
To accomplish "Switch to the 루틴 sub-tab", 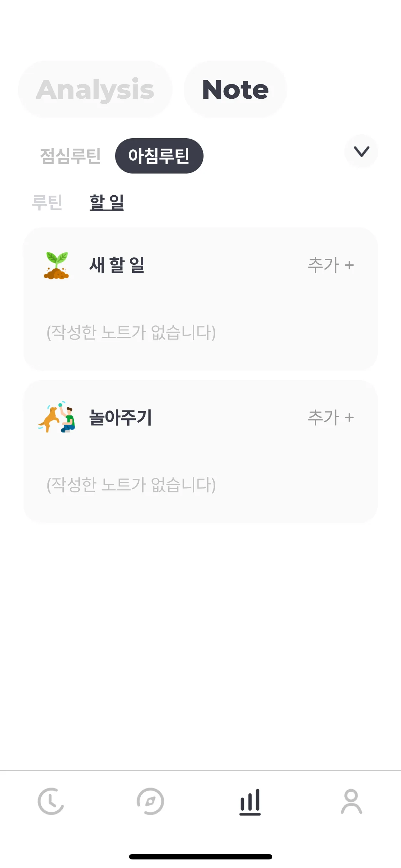I will [47, 202].
